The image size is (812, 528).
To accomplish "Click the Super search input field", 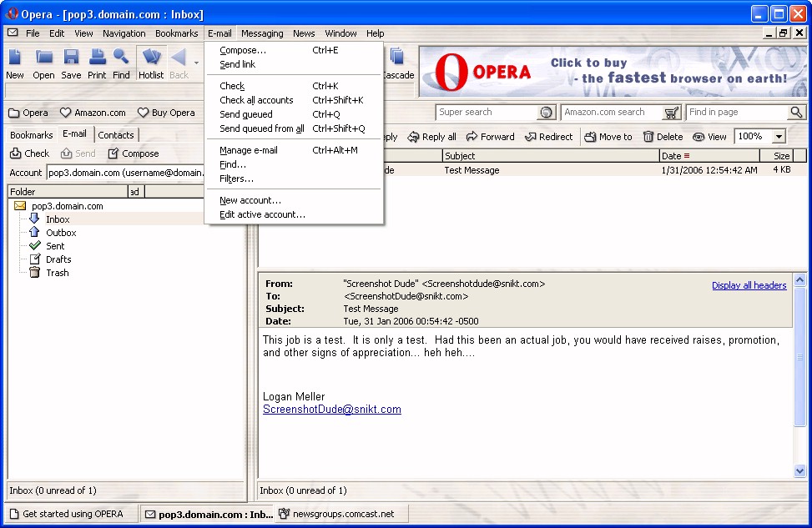I will [x=487, y=113].
